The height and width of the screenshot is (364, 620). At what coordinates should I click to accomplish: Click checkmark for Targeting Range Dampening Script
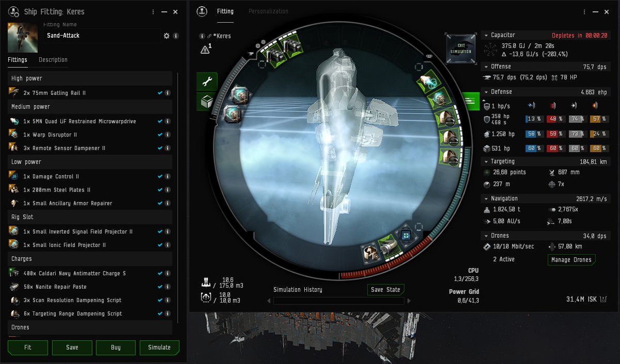point(160,314)
